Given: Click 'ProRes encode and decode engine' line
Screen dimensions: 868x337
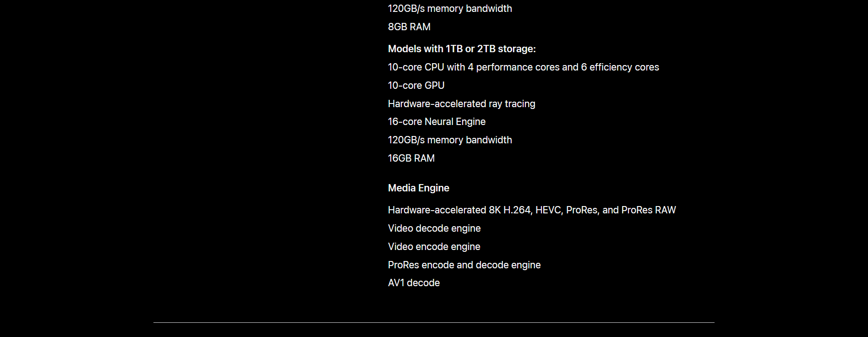Looking at the screenshot, I should pyautogui.click(x=464, y=265).
